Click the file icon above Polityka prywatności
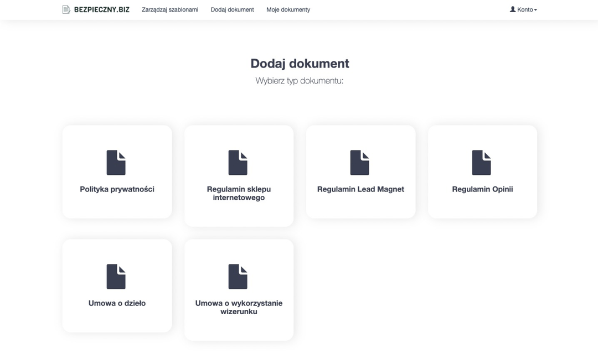The width and height of the screenshot is (598, 364). [116, 163]
